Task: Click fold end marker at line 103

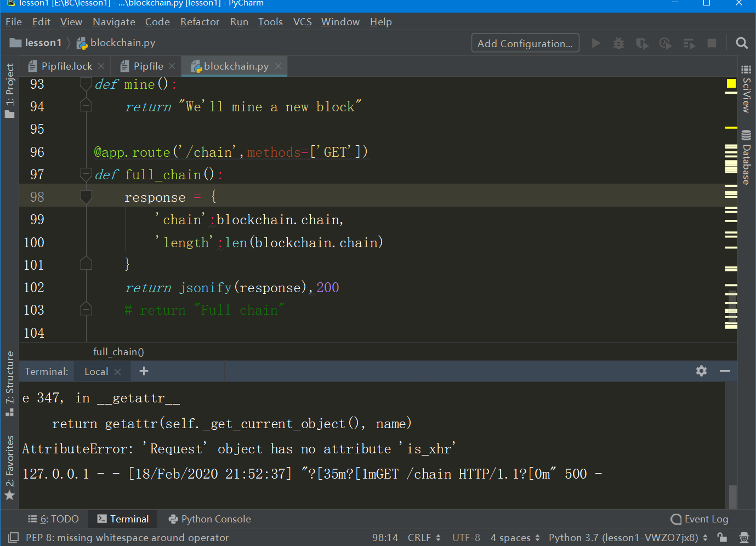Action: coord(86,310)
